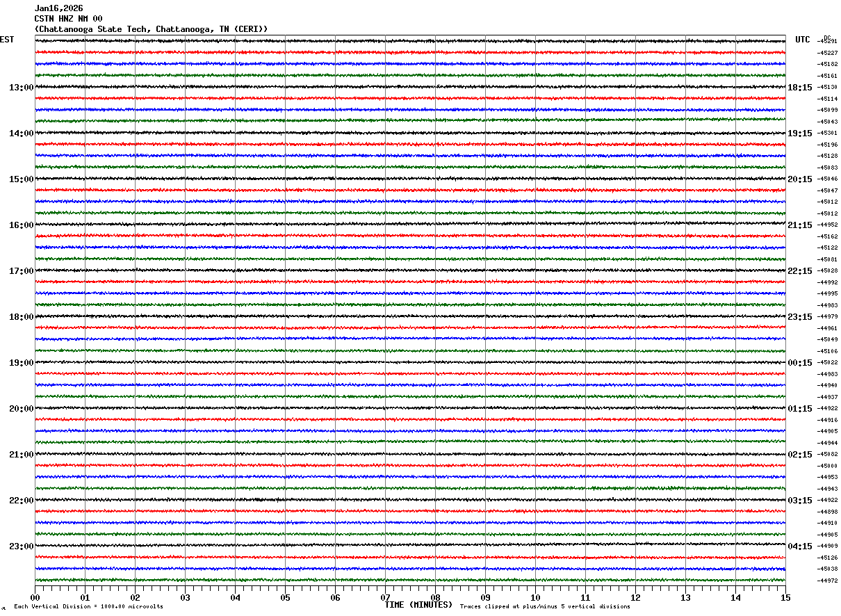The height and width of the screenshot is (616, 841).
Task: Click the EST timezone label
Action: pos(7,40)
